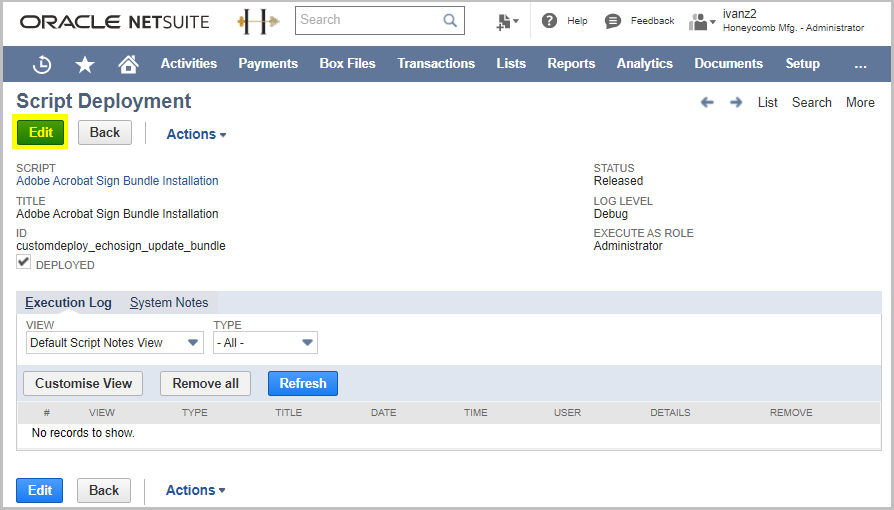Go to next record with right arrow
The width and height of the screenshot is (894, 510).
coord(736,102)
